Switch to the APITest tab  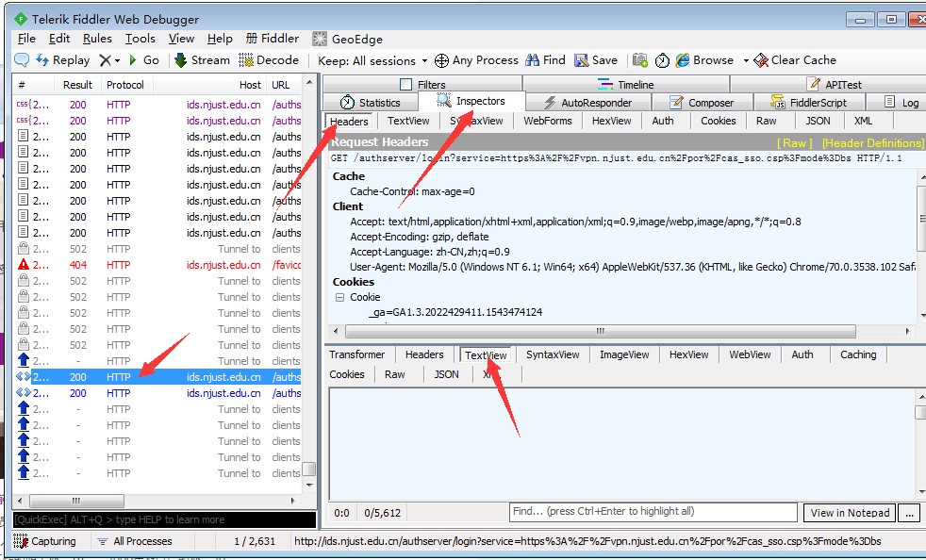tap(834, 84)
